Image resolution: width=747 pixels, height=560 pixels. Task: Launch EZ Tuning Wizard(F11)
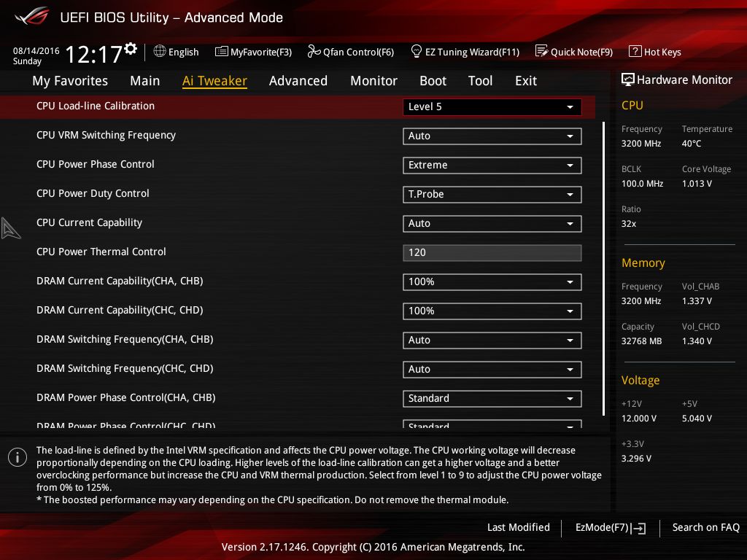(x=465, y=52)
